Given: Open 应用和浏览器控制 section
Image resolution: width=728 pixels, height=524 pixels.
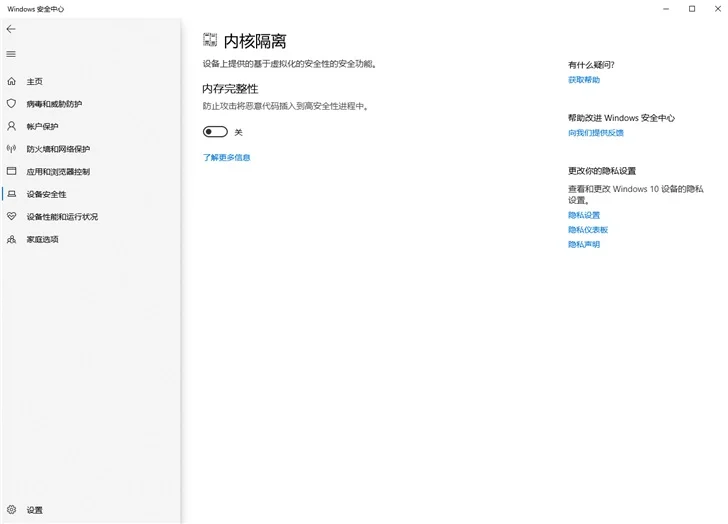Looking at the screenshot, I should (x=58, y=172).
